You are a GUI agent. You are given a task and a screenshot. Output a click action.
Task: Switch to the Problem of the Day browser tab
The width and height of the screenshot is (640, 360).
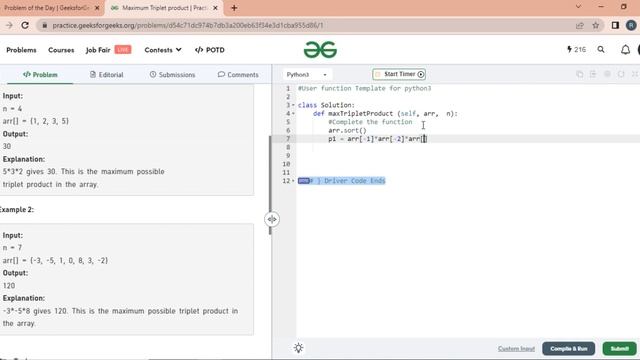pos(46,8)
